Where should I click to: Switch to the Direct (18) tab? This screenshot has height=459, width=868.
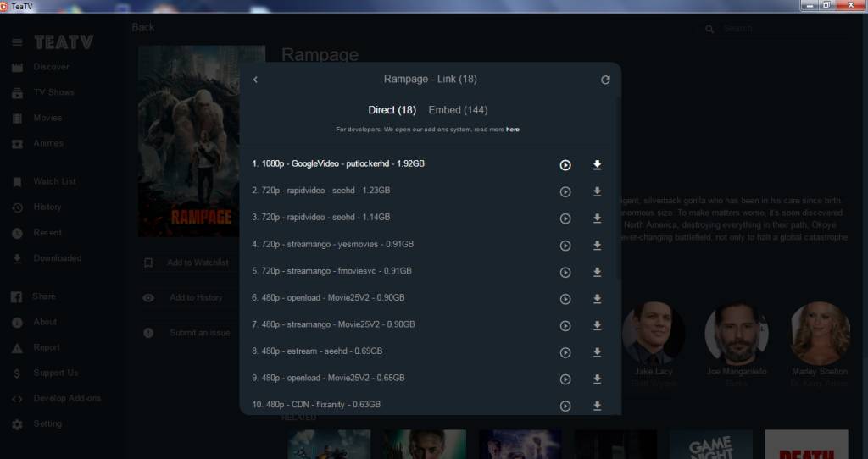click(x=392, y=110)
